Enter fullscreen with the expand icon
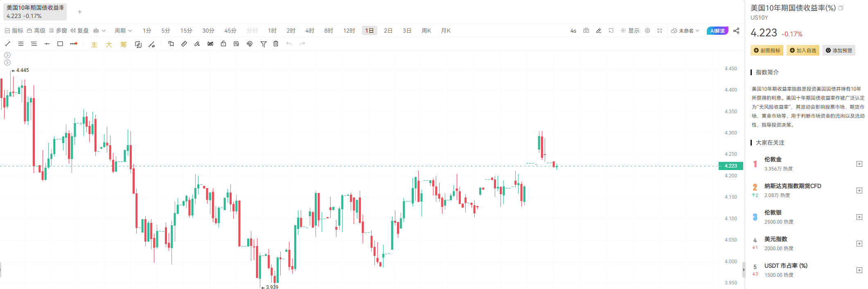 coord(660,30)
